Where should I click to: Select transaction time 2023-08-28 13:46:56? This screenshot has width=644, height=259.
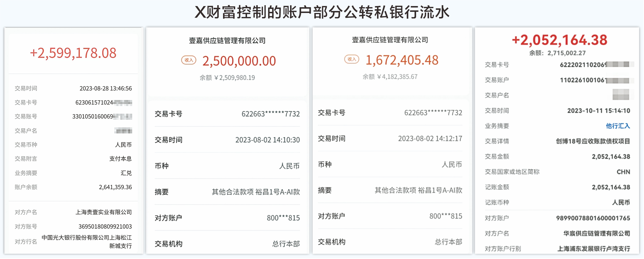coord(105,89)
